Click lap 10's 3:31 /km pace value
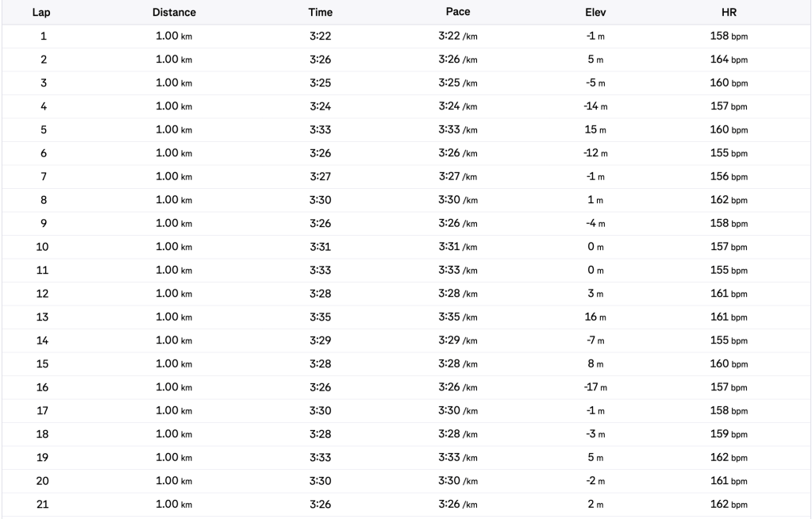 [458, 247]
